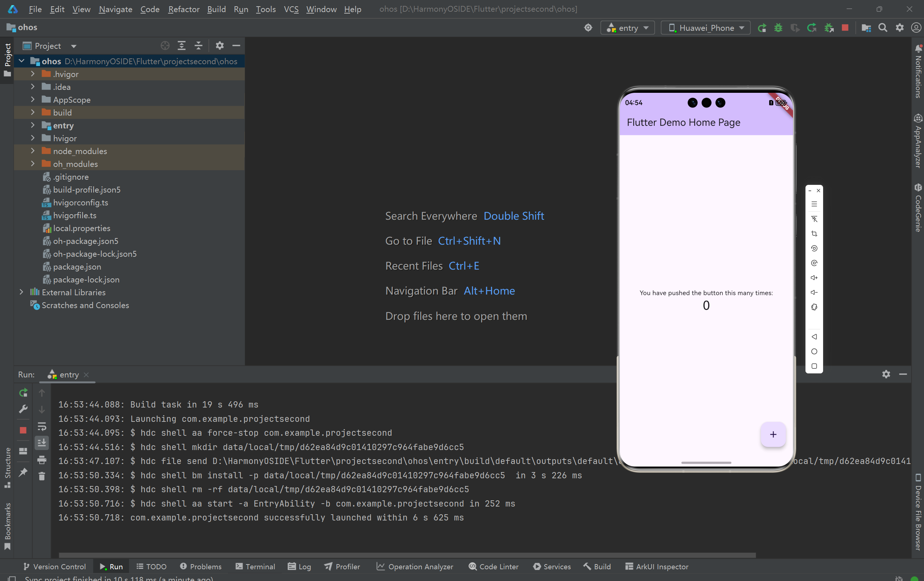This screenshot has height=581, width=924.
Task: Expand the AppScope folder in project tree
Action: [x=33, y=100]
